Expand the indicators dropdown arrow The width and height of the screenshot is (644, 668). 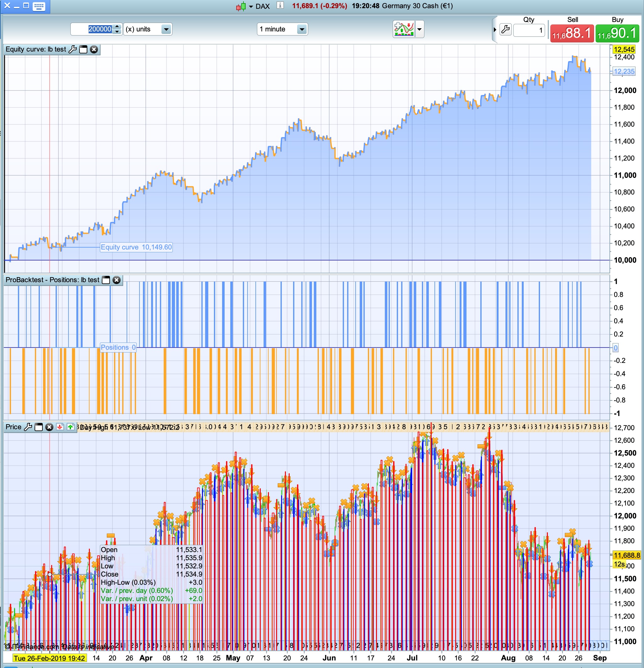pos(419,29)
